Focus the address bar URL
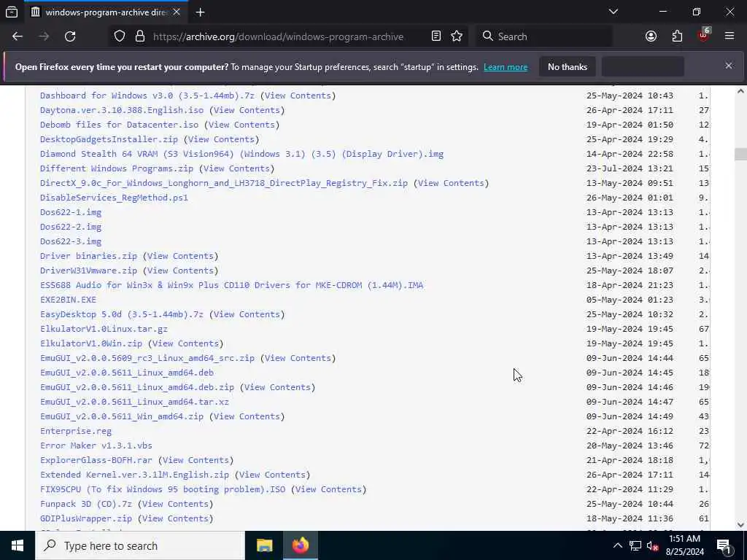Screen dimensions: 747x560 pyautogui.click(x=278, y=36)
